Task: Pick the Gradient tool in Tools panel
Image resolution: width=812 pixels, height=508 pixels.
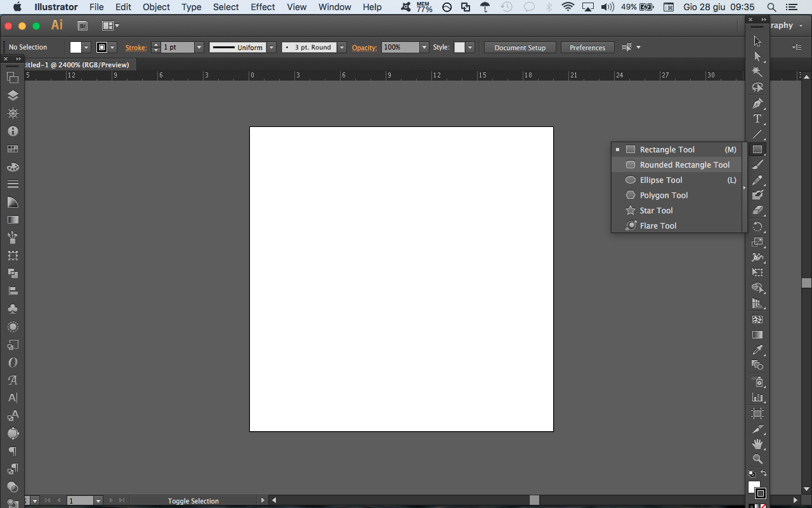Action: tap(757, 334)
